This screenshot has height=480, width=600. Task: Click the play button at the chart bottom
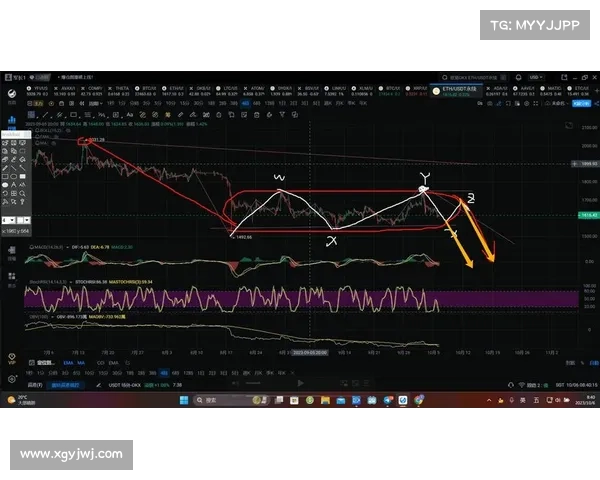(300, 383)
